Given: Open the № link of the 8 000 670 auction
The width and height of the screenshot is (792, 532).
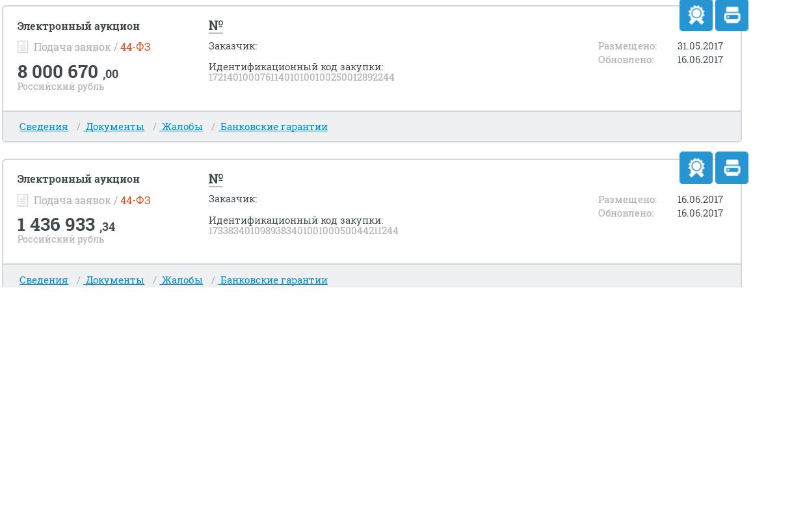Looking at the screenshot, I should click(216, 26).
